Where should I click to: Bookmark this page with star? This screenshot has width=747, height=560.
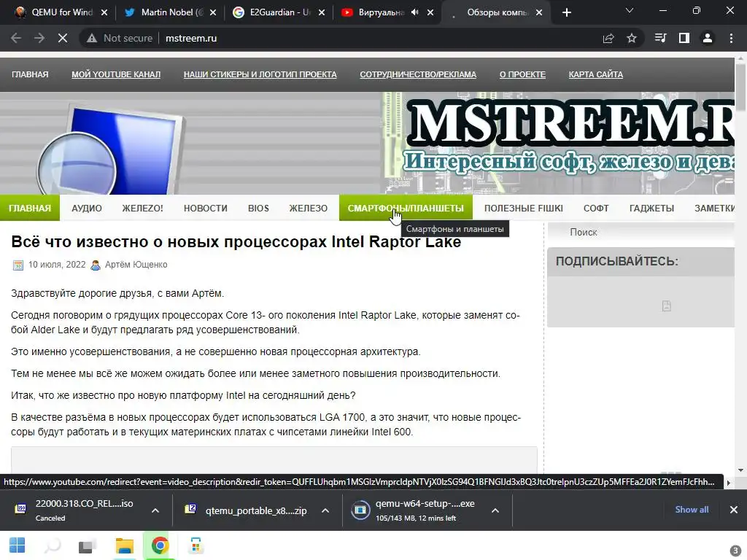632,38
